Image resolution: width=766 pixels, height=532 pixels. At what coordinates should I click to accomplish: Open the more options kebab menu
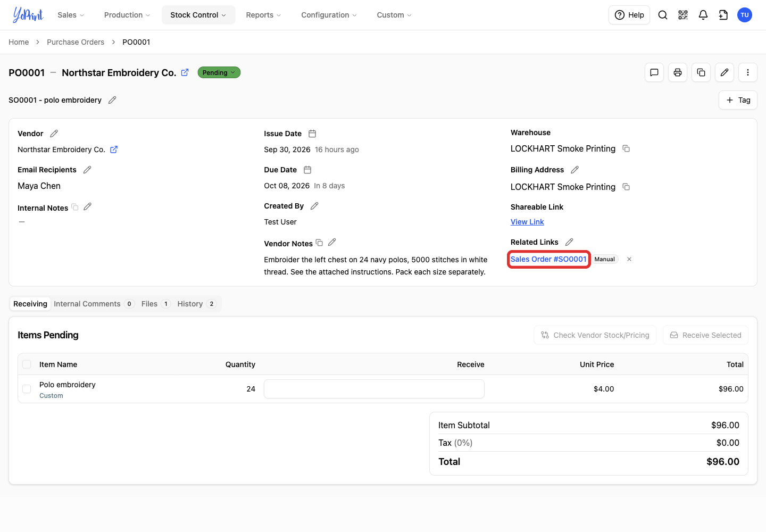pyautogui.click(x=748, y=72)
